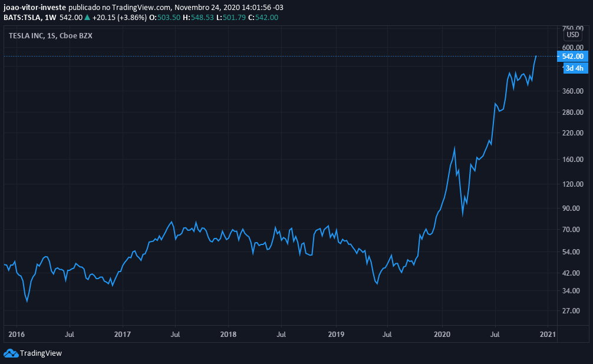Select the +20.15 (+3.86%) change value
This screenshot has height=364, width=593.
click(x=119, y=18)
